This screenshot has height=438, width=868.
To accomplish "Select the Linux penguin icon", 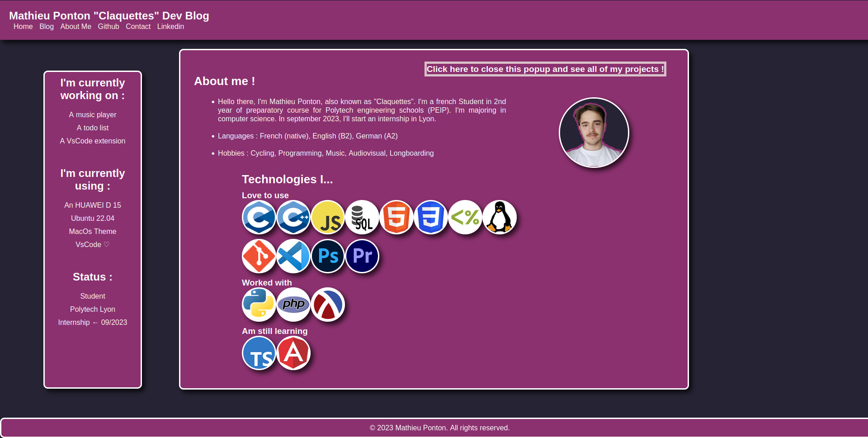I will [x=500, y=217].
